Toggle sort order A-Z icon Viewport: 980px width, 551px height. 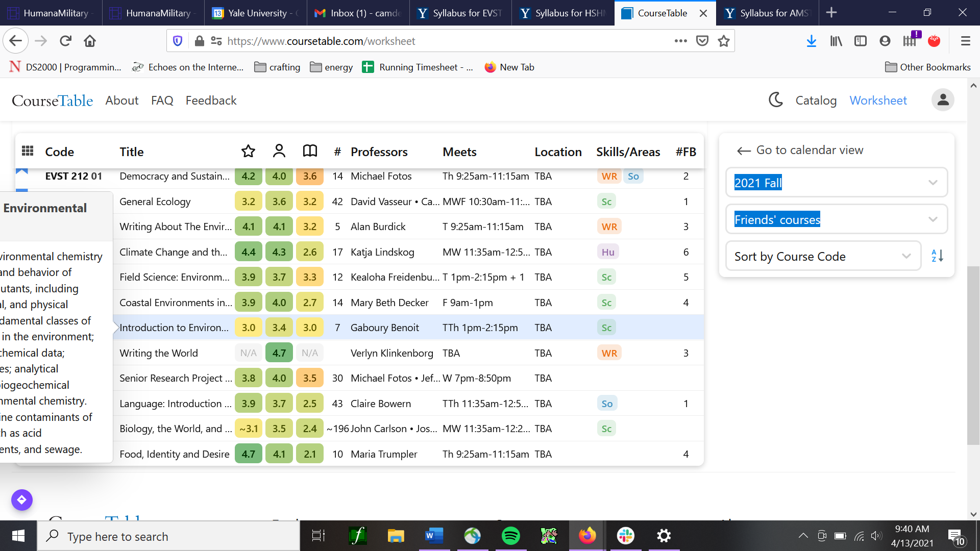937,256
